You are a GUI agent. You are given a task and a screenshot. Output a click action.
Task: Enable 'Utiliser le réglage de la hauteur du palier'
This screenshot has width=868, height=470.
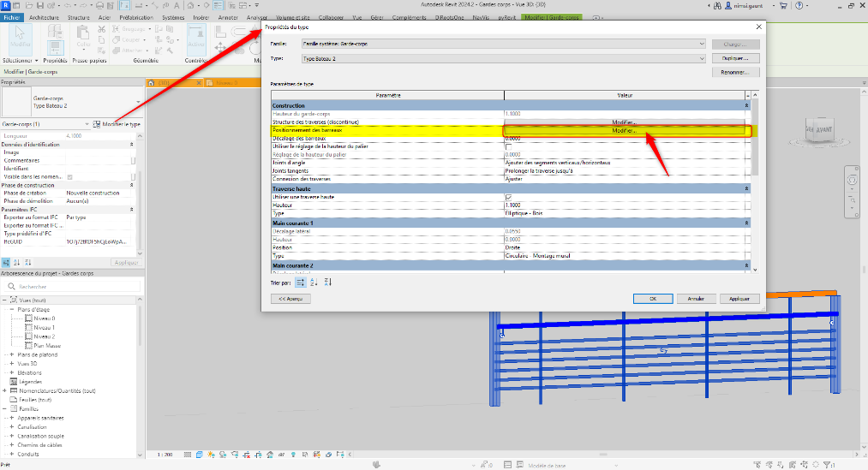pyautogui.click(x=509, y=147)
